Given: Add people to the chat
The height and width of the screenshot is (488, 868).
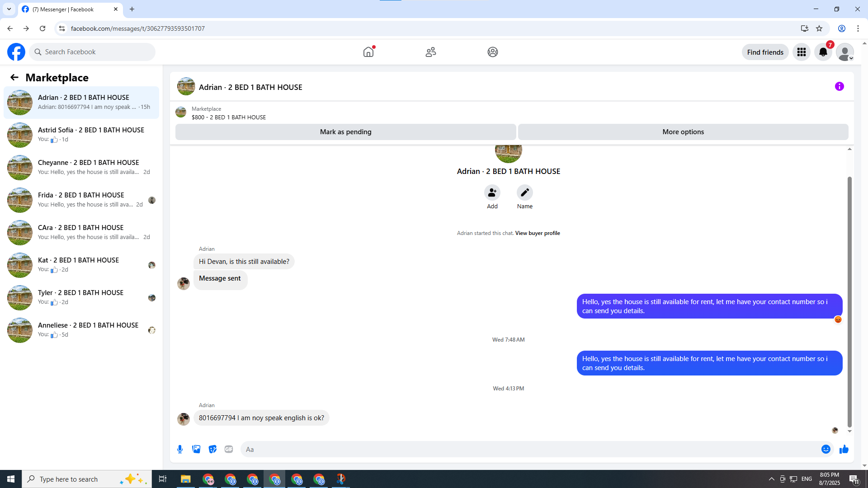Looking at the screenshot, I should click(x=492, y=193).
